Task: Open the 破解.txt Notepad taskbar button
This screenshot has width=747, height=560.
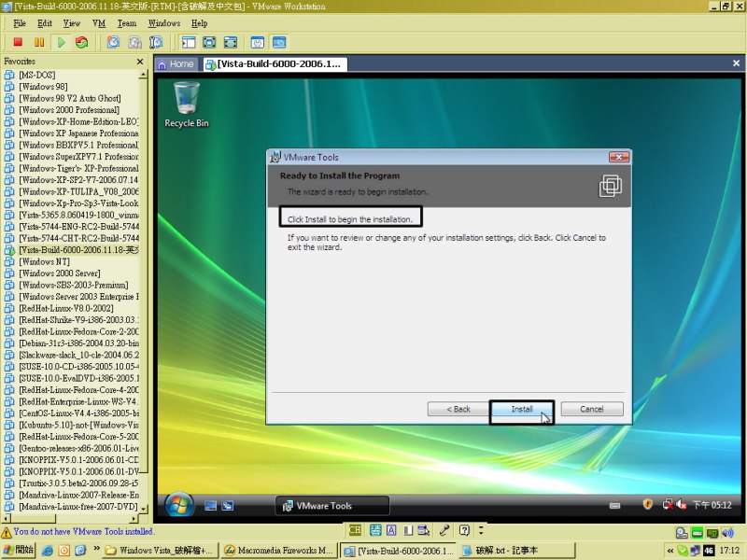Action: (516, 551)
